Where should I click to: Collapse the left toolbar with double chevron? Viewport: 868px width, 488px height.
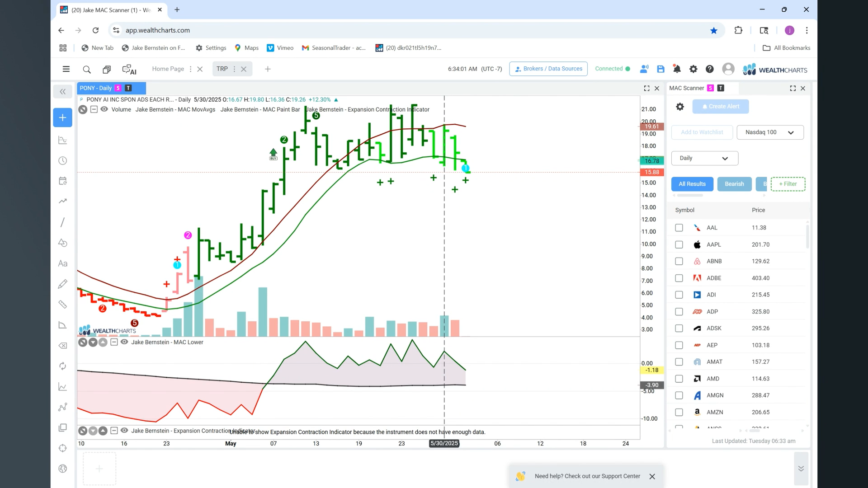click(62, 92)
